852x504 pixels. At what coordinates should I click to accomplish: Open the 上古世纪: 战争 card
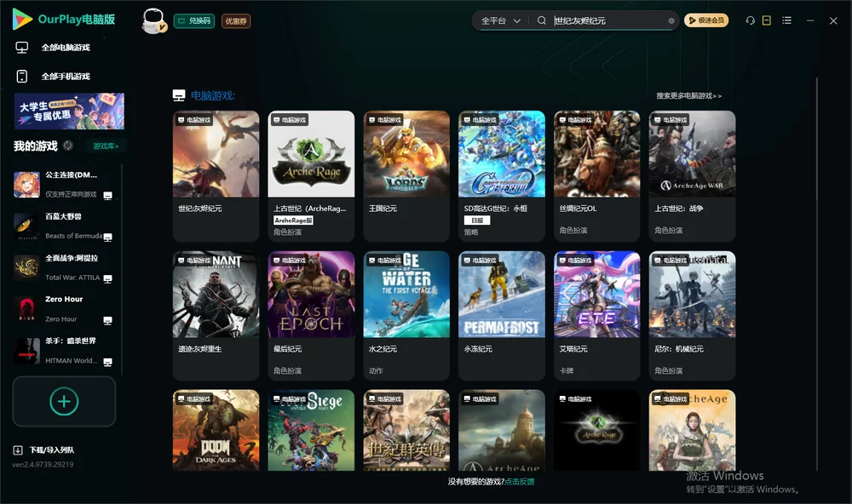coord(692,176)
